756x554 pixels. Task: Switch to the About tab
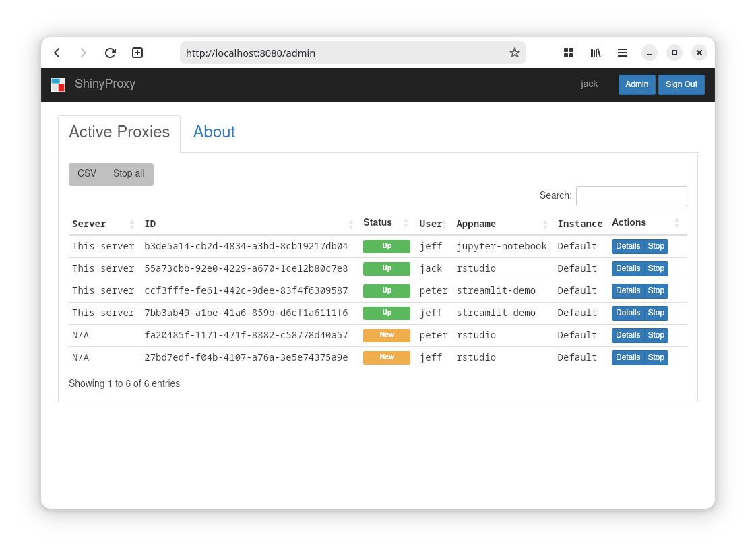(x=214, y=132)
